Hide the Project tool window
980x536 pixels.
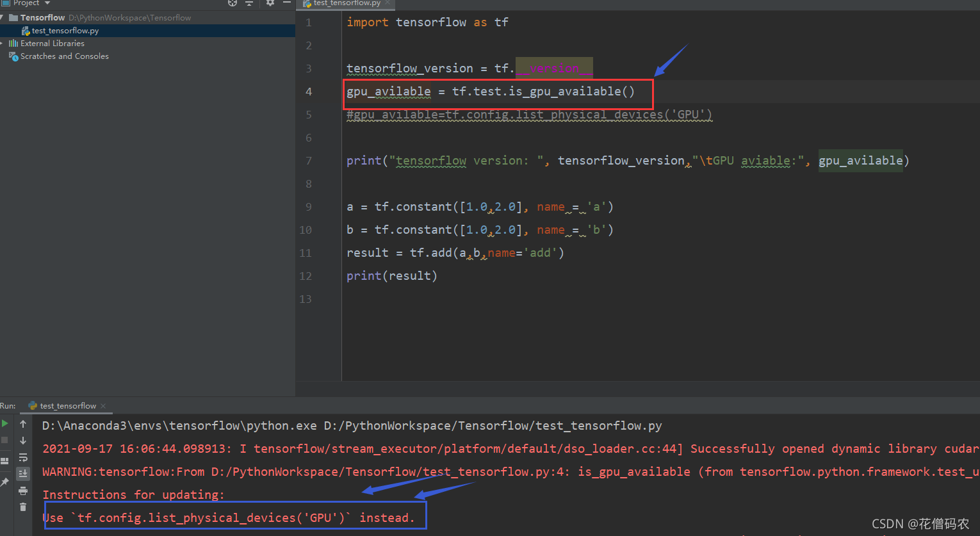coord(287,3)
